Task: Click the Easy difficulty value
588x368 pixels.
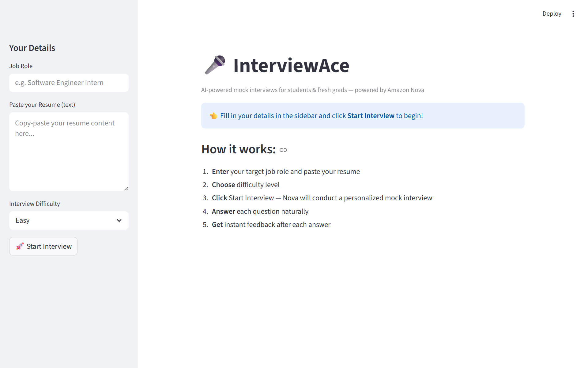Action: pos(23,220)
